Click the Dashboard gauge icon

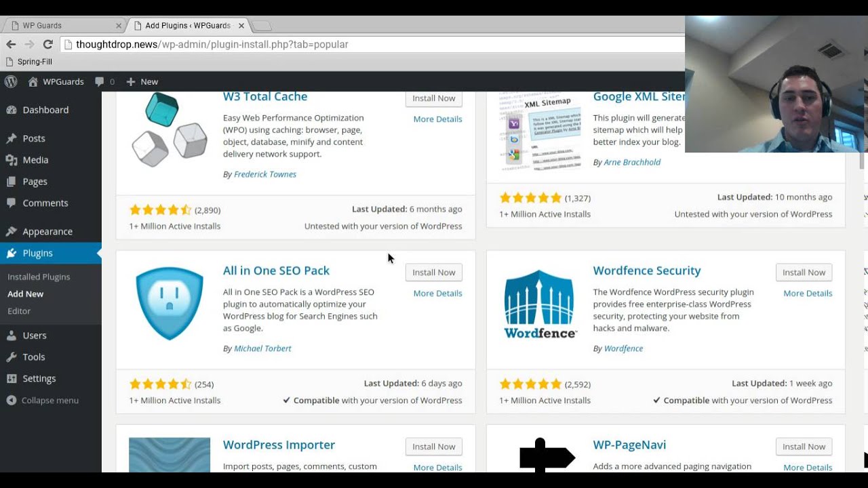pos(11,110)
